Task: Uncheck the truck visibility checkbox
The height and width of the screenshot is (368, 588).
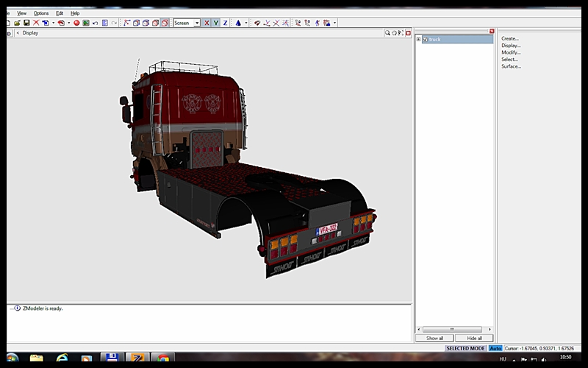Action: (425, 39)
